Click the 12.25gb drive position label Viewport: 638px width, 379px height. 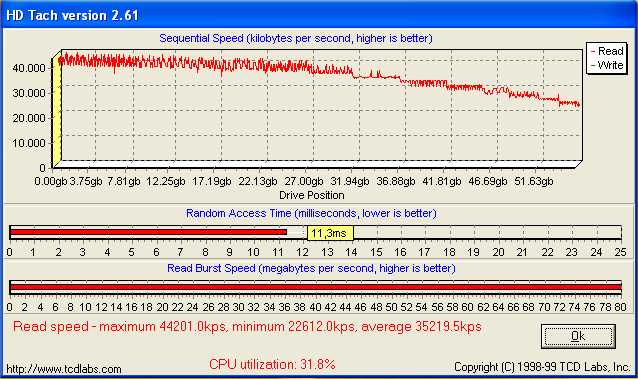coord(166,181)
